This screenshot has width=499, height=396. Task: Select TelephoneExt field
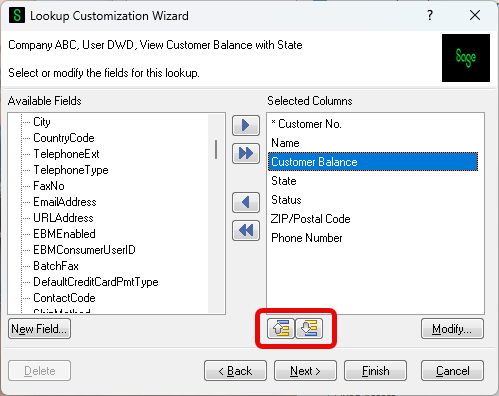coord(66,154)
